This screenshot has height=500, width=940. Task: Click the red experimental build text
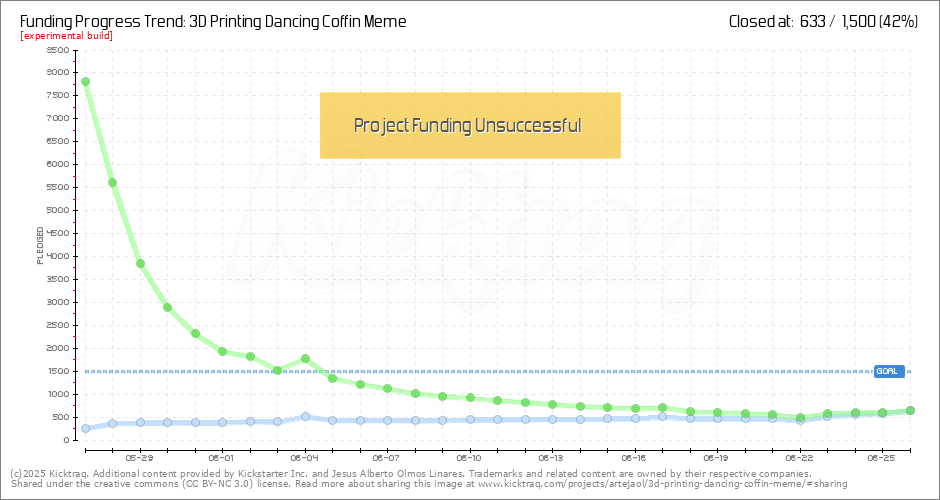(x=66, y=36)
